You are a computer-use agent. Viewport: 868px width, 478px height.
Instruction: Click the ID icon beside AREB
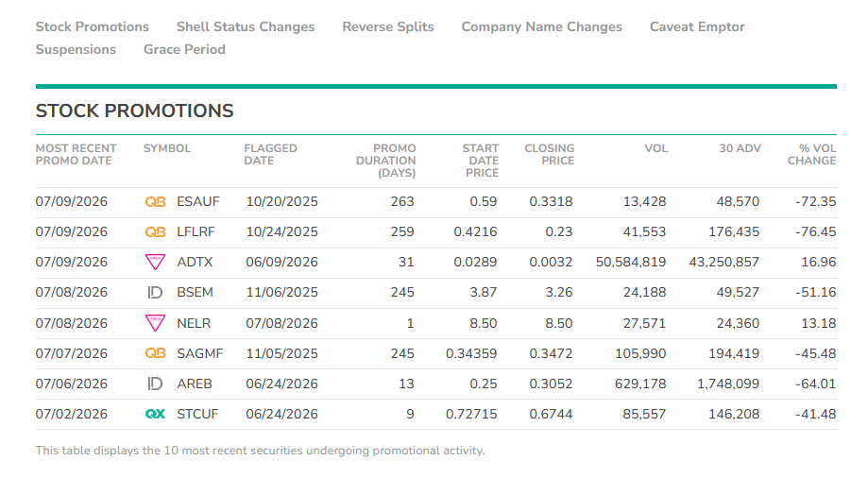click(155, 384)
